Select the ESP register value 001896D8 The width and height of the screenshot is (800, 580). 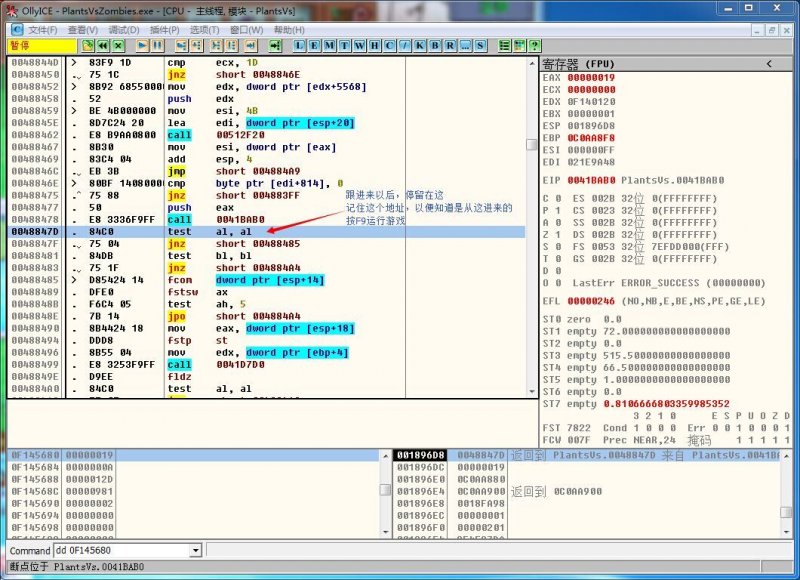(x=591, y=125)
